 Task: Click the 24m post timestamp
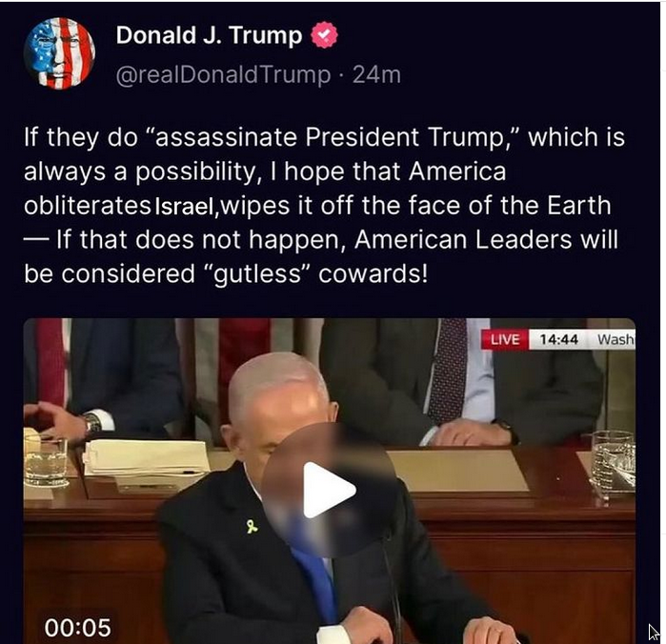[x=376, y=74]
